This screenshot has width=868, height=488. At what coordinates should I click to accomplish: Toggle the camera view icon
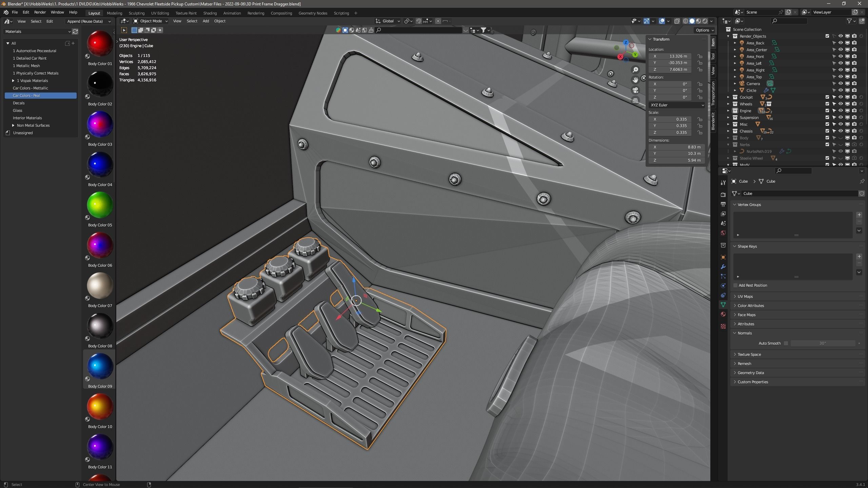point(635,90)
